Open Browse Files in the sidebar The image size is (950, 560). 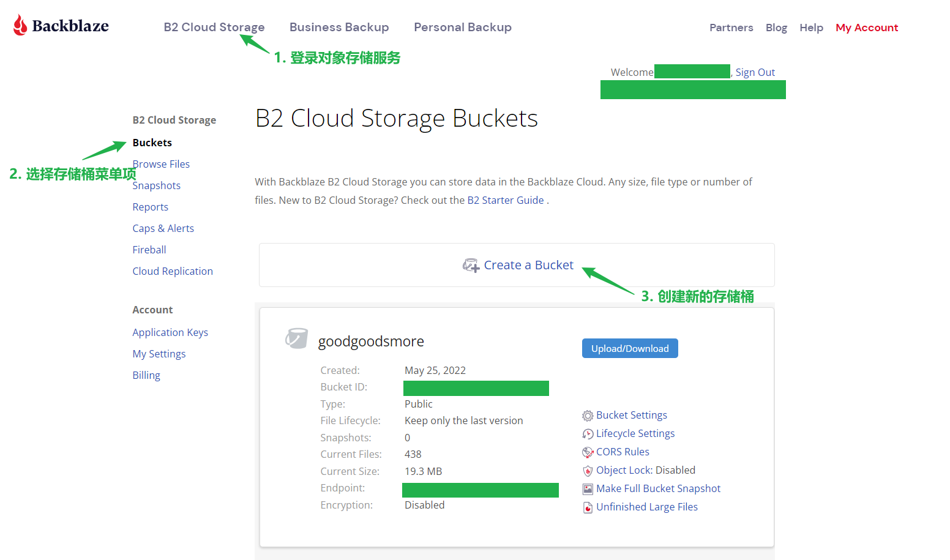[x=162, y=164]
